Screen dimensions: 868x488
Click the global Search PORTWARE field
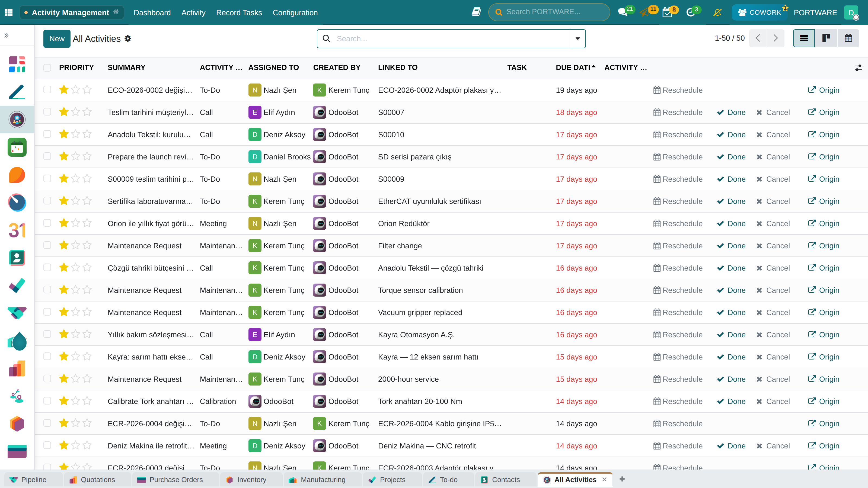coord(549,12)
